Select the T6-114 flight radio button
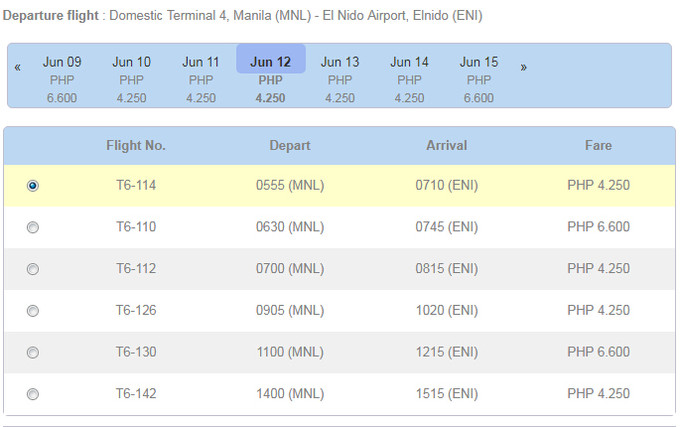The width and height of the screenshot is (680, 427). (33, 186)
